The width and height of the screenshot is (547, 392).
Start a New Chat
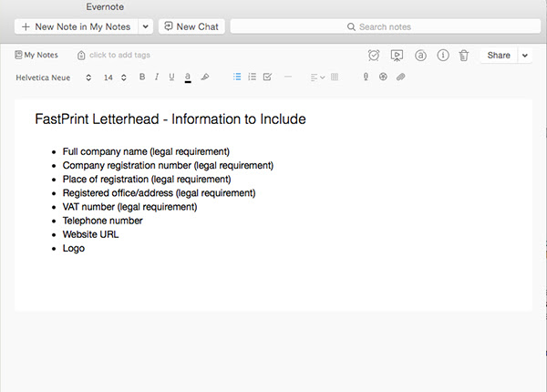click(x=191, y=26)
